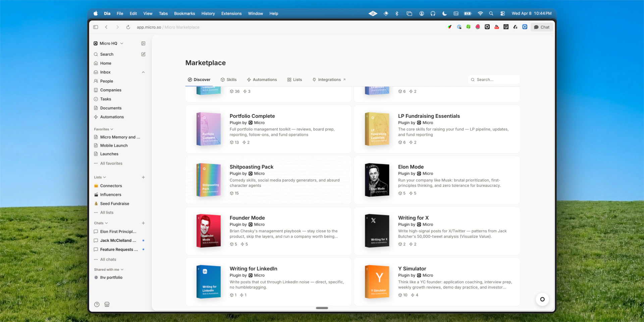This screenshot has width=644, height=322.
Task: Start a new chat with plus icon
Action: click(143, 223)
